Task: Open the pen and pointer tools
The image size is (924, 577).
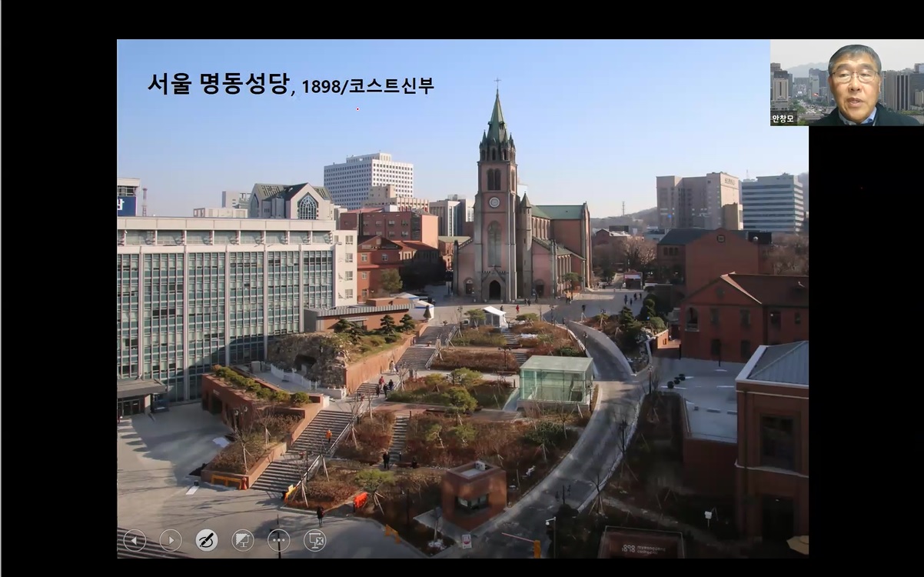Action: [207, 540]
